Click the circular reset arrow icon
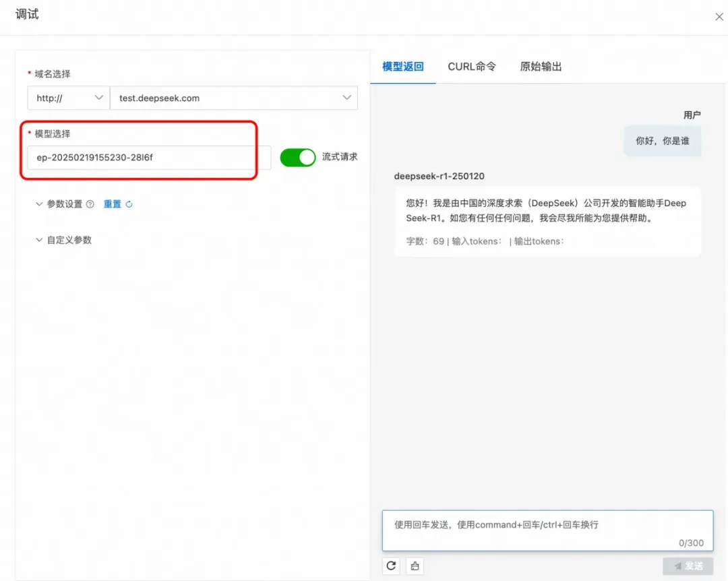This screenshot has height=581, width=728. [x=129, y=204]
